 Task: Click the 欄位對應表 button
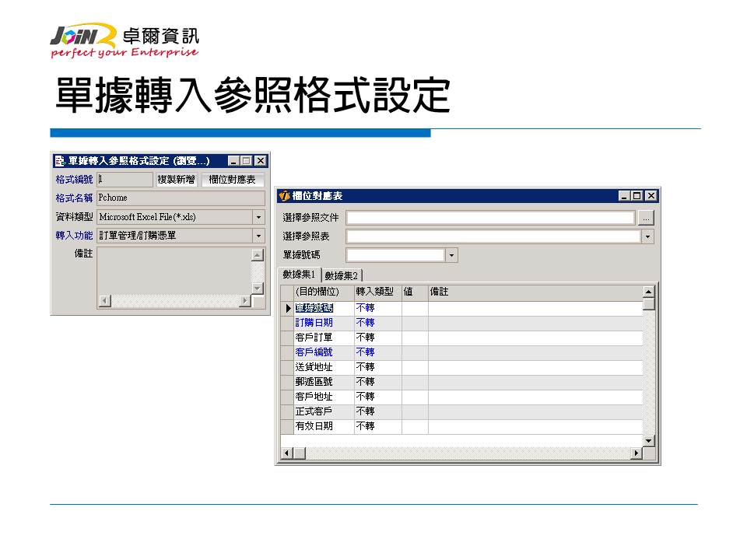coord(232,180)
